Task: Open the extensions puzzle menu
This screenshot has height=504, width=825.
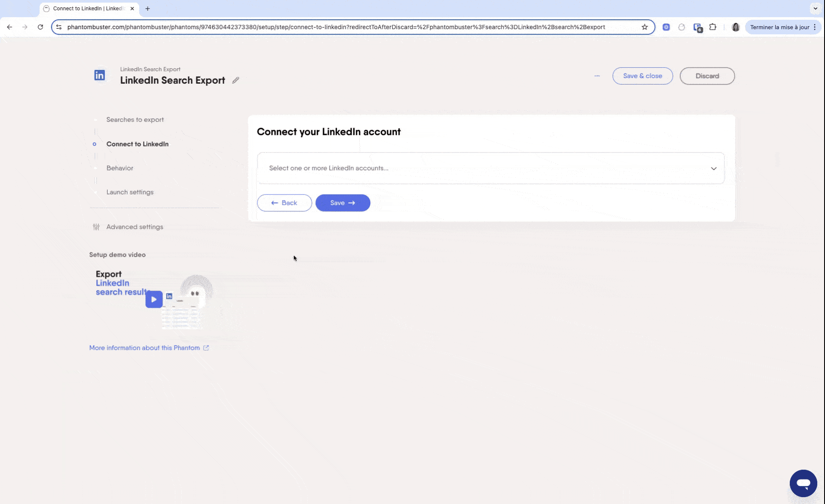Action: point(713,27)
